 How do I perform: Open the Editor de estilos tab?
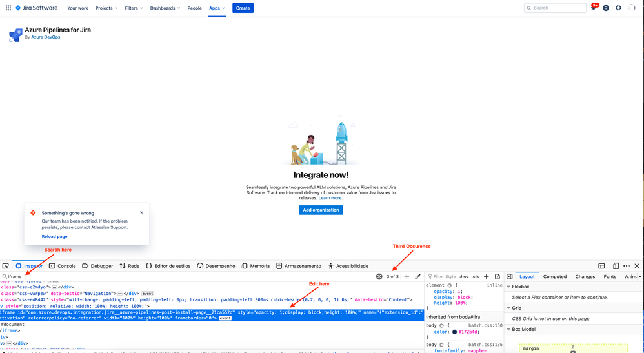[168, 266]
